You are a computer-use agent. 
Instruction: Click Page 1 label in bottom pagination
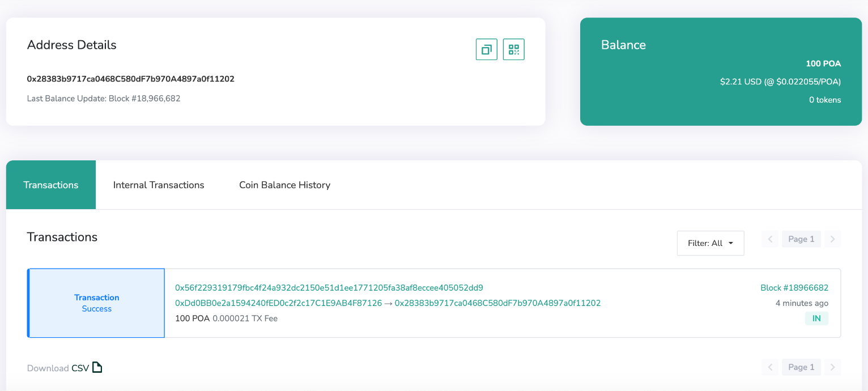pyautogui.click(x=801, y=367)
